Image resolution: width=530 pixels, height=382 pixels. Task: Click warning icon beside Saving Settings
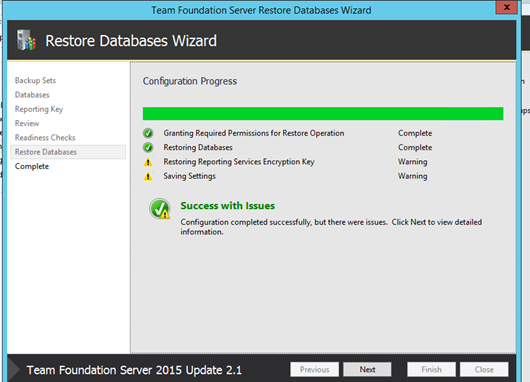pyautogui.click(x=148, y=176)
